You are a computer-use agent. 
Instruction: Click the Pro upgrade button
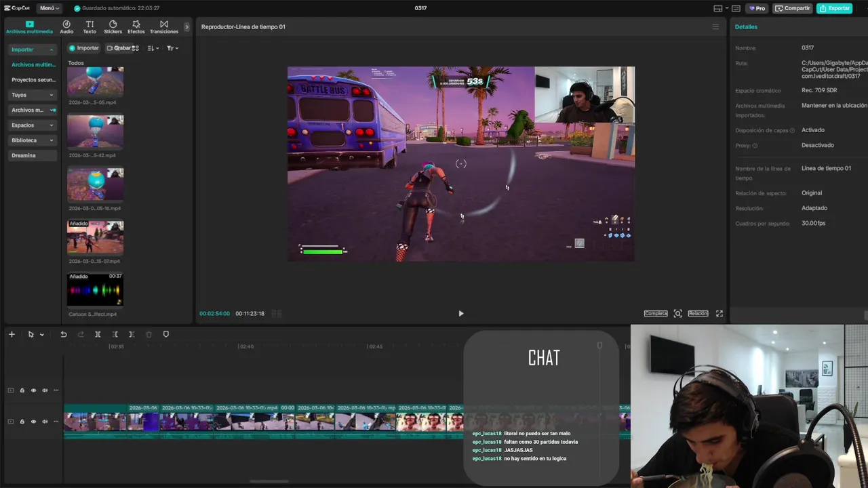click(x=756, y=8)
